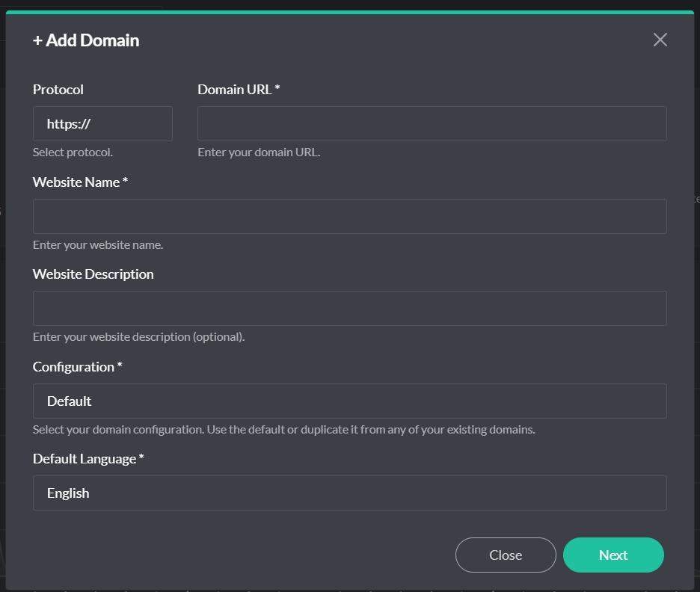Screen dimensions: 700x592
Task: Expand the Default Language English dropdown
Action: point(350,493)
